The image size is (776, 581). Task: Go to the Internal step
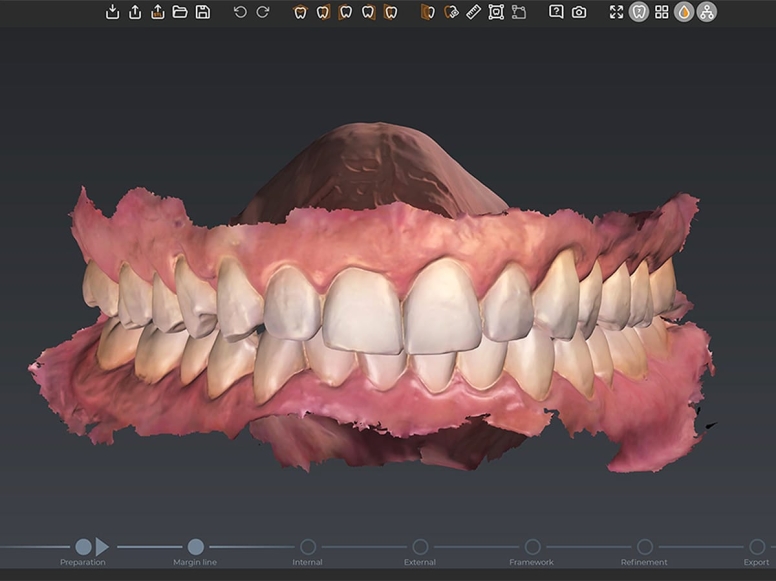pyautogui.click(x=308, y=547)
